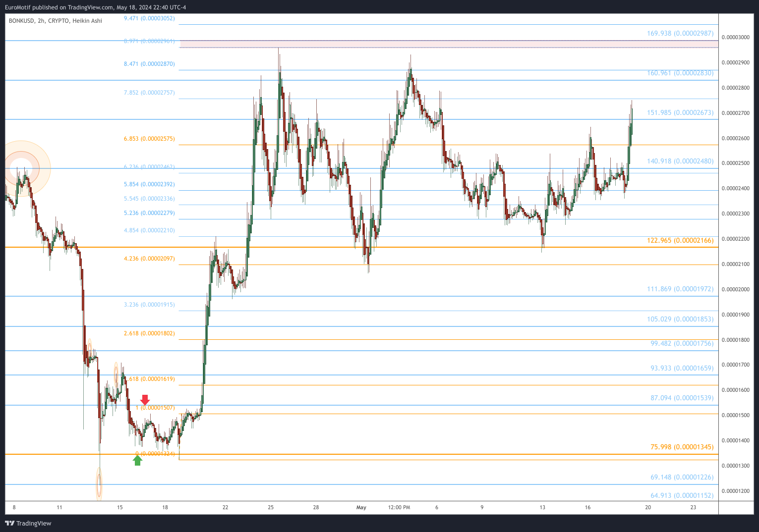The width and height of the screenshot is (759, 532).
Task: Select the 4.236 (0.00002097) orange label
Action: pos(149,259)
